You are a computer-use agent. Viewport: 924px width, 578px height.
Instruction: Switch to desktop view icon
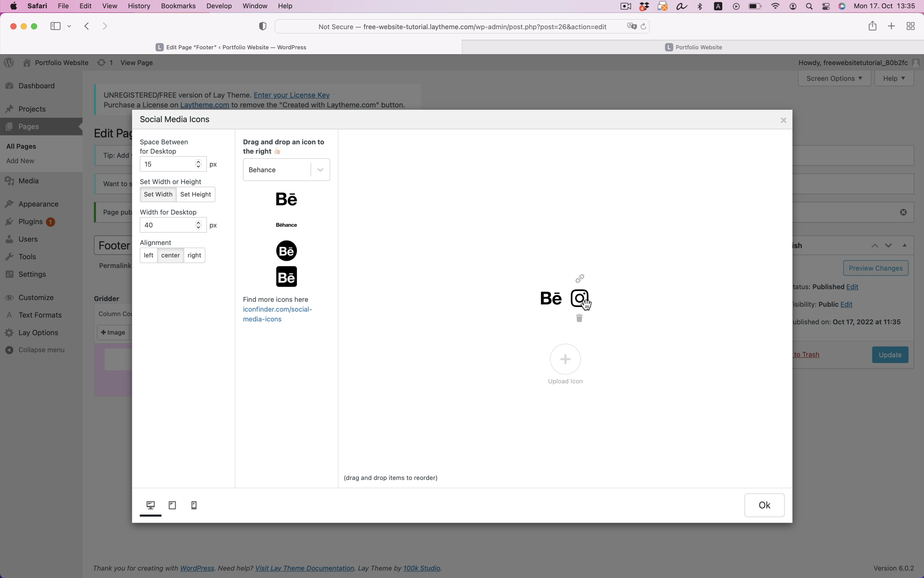point(151,505)
